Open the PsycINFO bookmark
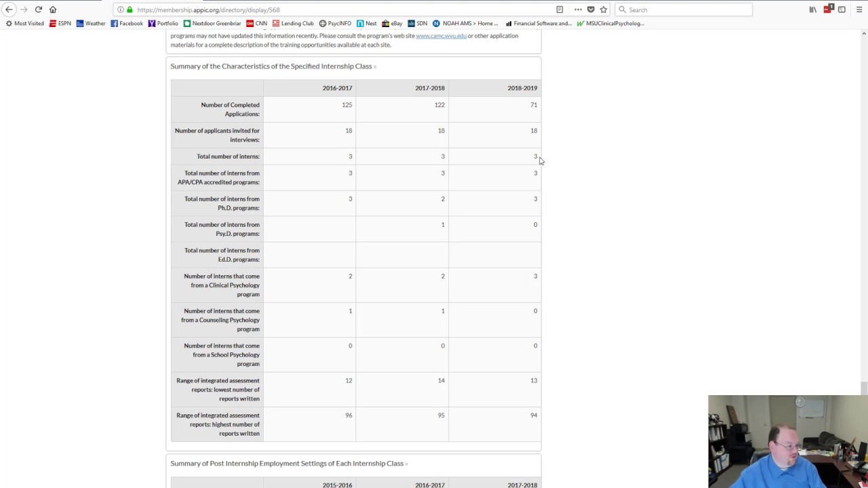This screenshot has height=488, width=868. tap(335, 23)
